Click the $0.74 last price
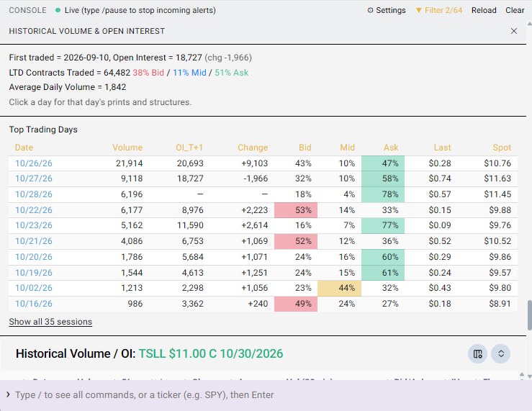 440,179
